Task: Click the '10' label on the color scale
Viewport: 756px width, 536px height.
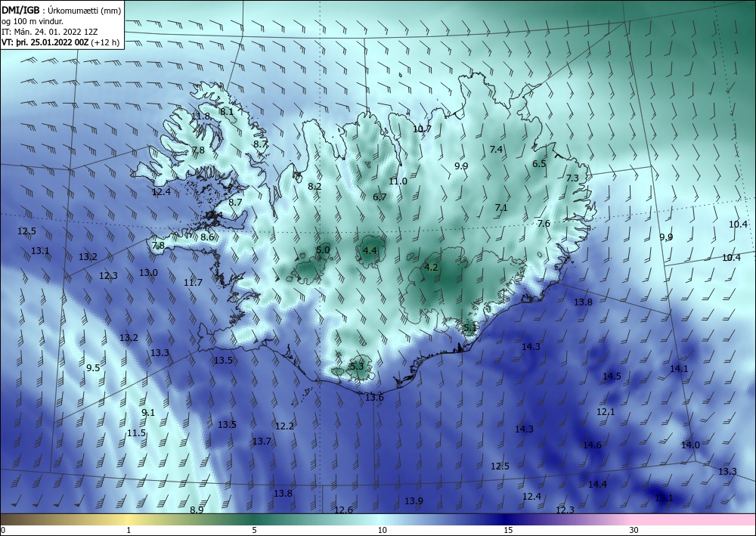Action: pyautogui.click(x=382, y=531)
